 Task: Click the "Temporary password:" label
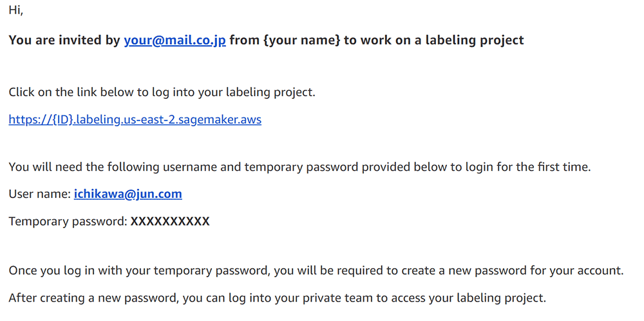68,222
